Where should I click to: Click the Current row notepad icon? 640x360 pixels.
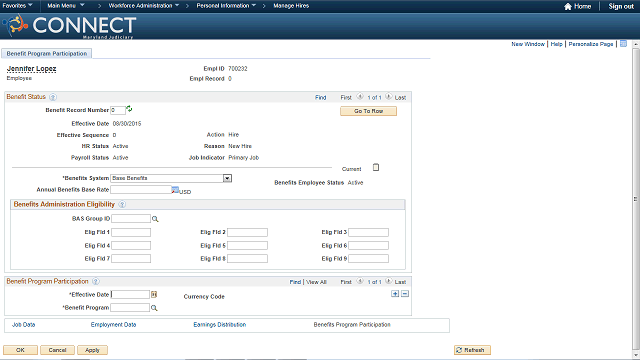point(376,167)
